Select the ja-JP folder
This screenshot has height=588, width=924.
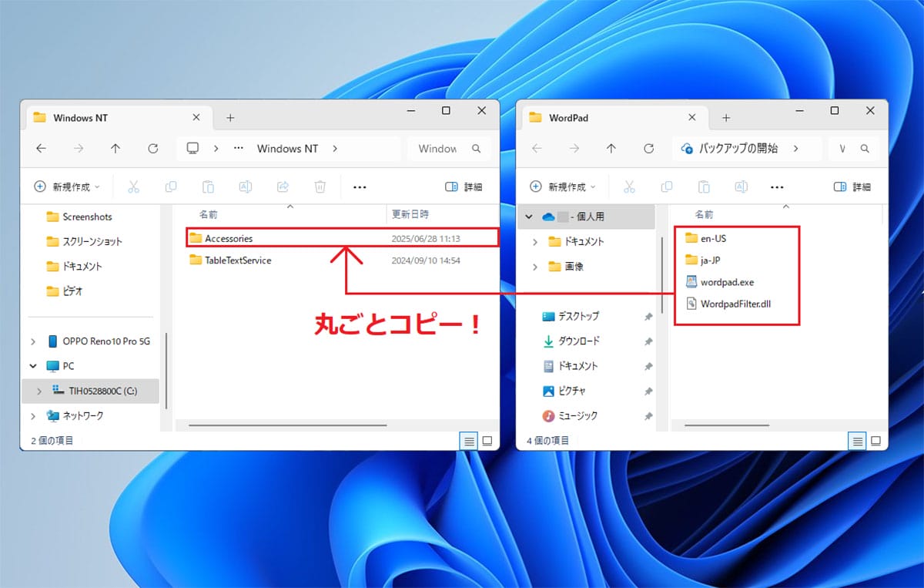coord(703,260)
